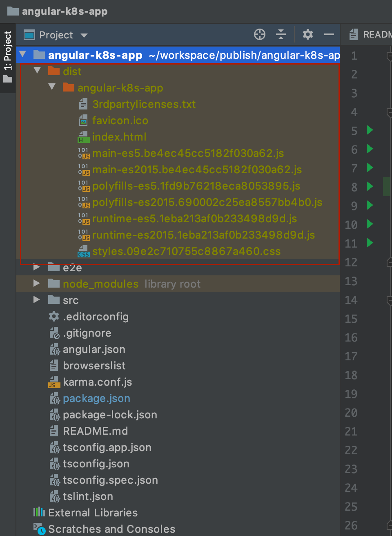392x536 pixels.
Task: Collapse the angular-k8s-app root project node
Action: (x=23, y=54)
